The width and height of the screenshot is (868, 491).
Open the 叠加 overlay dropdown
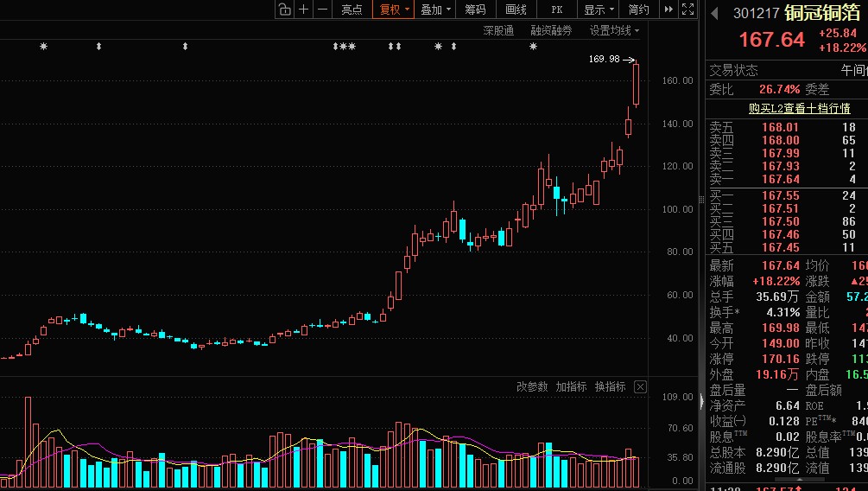435,10
